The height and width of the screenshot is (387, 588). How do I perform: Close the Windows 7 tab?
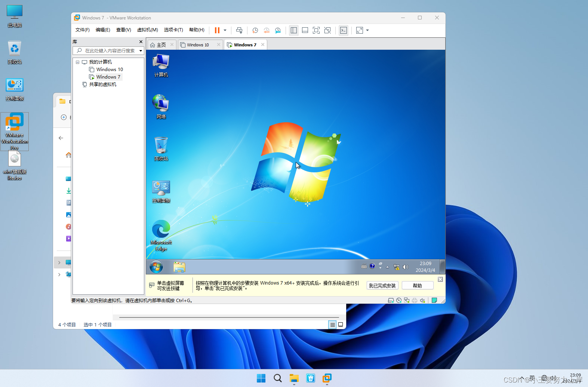263,44
